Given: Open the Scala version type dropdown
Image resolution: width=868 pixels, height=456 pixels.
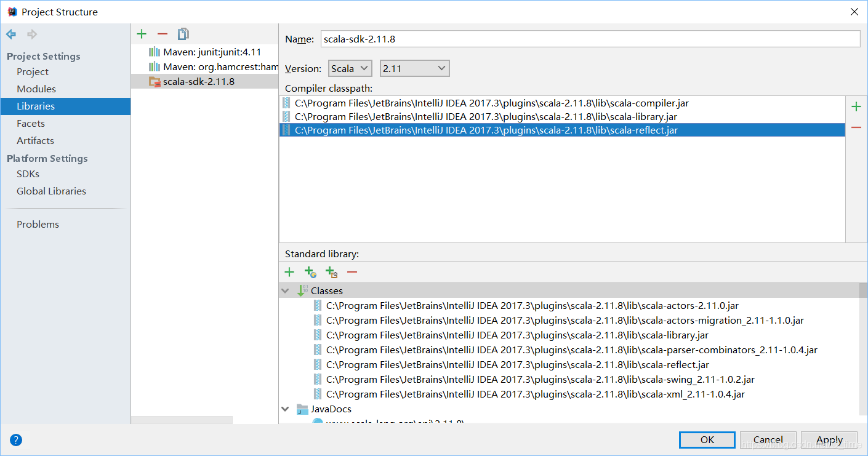Looking at the screenshot, I should tap(350, 68).
